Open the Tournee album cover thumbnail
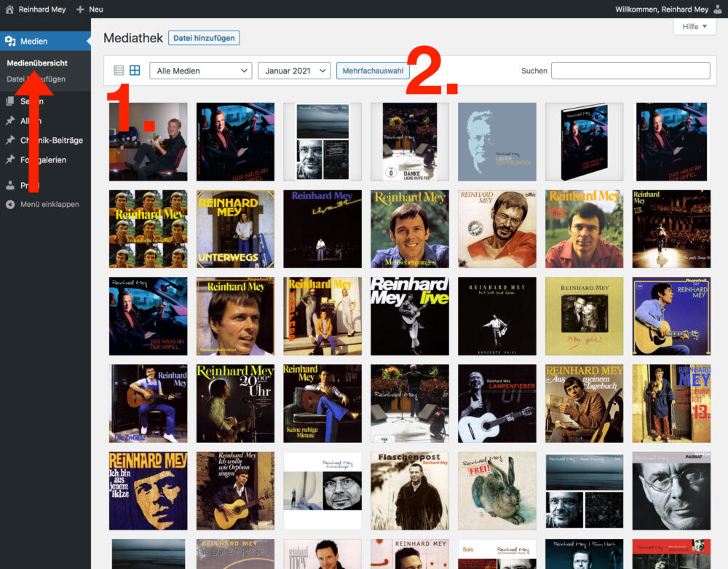The height and width of the screenshot is (569, 728). point(323,316)
